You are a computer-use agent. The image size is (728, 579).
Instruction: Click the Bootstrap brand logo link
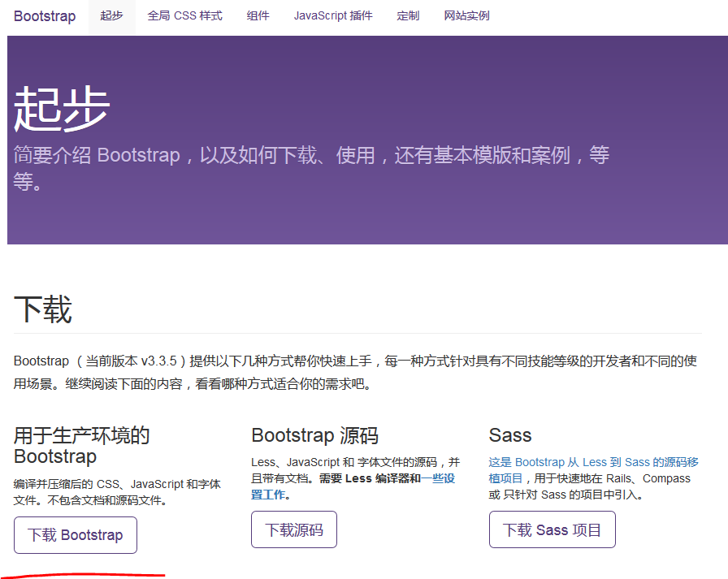click(45, 15)
